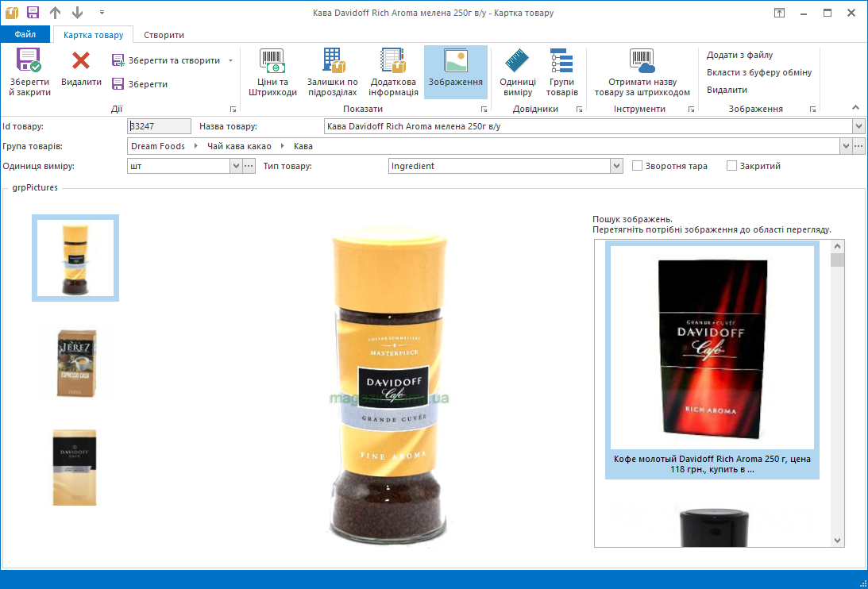Viewport: 868px width, 589px height.
Task: Open the Файл menu tab
Action: (25, 34)
